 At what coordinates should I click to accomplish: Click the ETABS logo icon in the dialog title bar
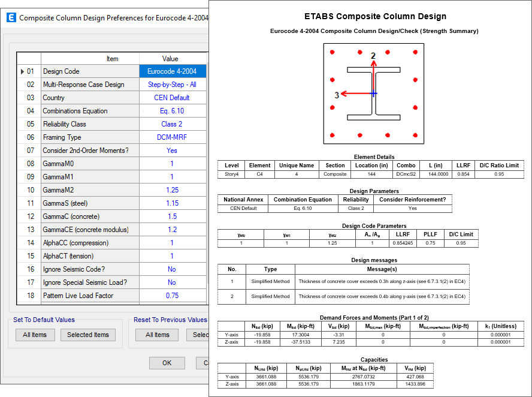[11, 17]
